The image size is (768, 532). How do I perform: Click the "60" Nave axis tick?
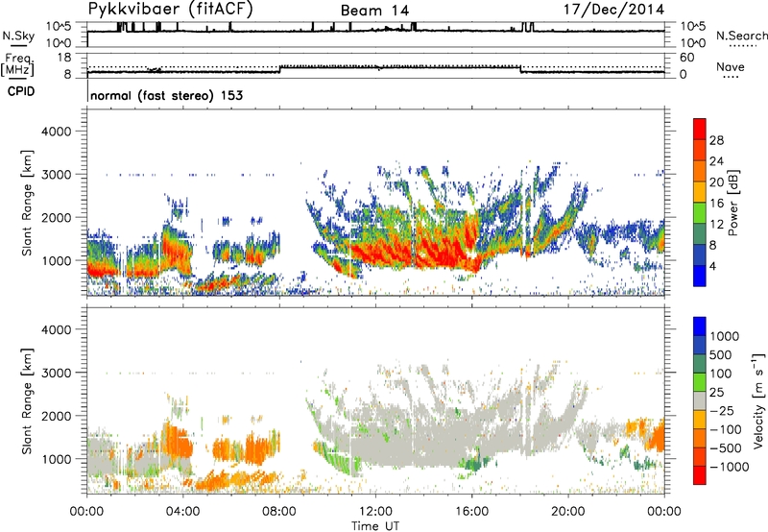(x=686, y=58)
